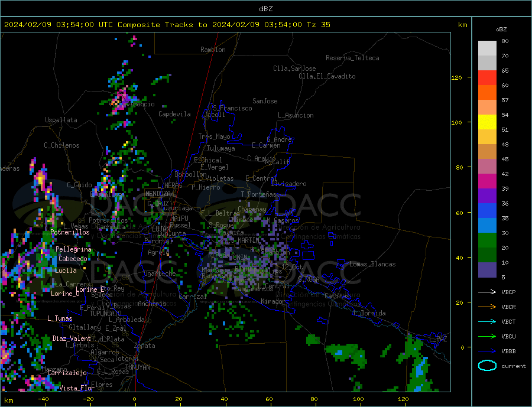Viewport: 532px width, 407px height.
Task: Click the Cabecedo place label
Action: pyautogui.click(x=73, y=259)
